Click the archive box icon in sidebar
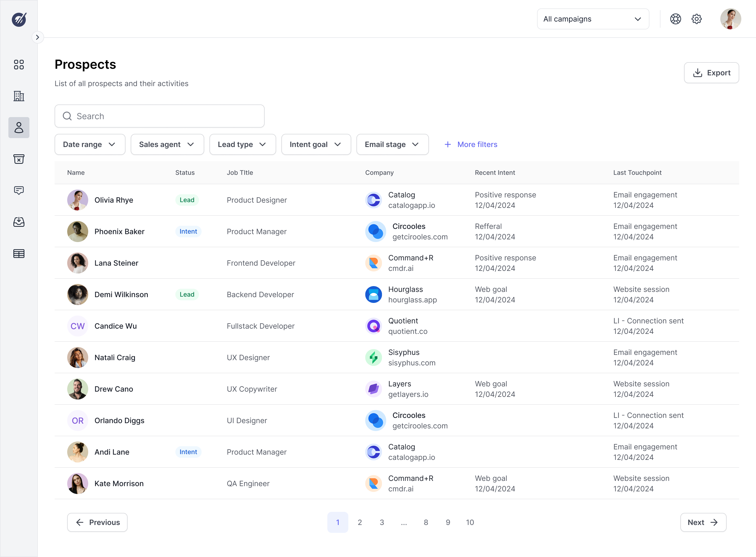The width and height of the screenshot is (756, 557). click(19, 159)
